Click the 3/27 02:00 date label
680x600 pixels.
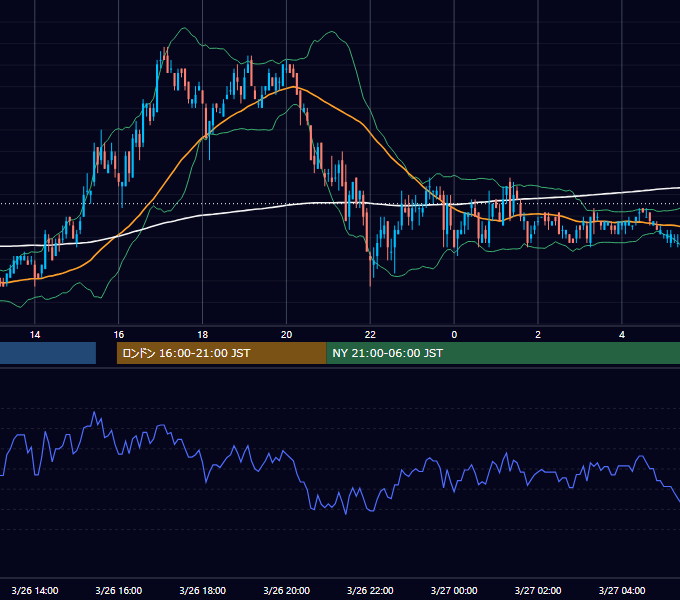point(538,590)
